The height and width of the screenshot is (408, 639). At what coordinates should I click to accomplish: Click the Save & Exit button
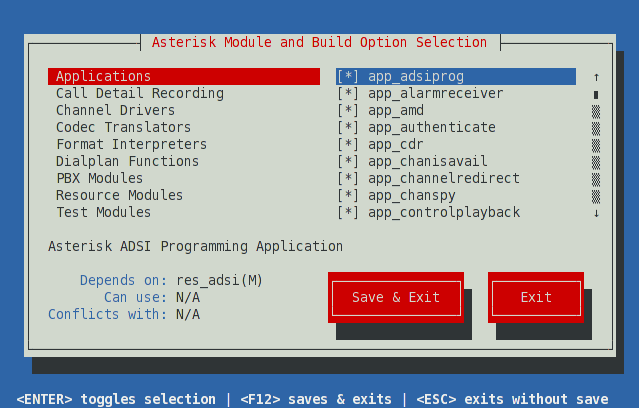point(396,298)
